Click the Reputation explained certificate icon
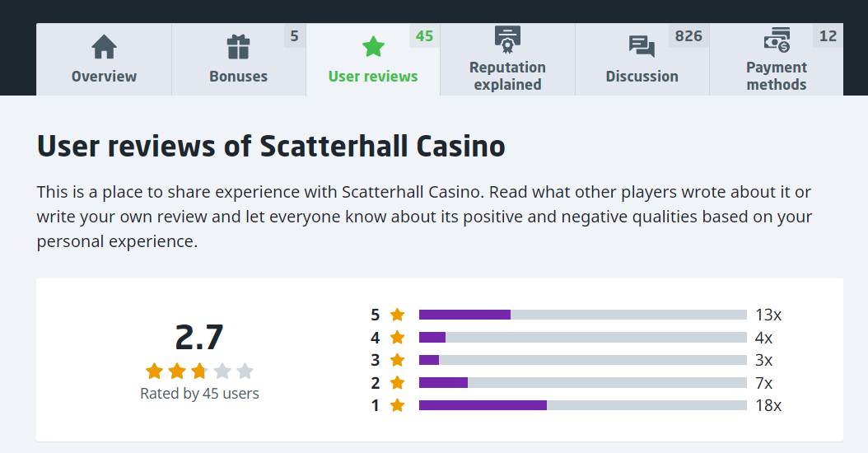Viewport: 868px width, 453px height. coord(507,39)
